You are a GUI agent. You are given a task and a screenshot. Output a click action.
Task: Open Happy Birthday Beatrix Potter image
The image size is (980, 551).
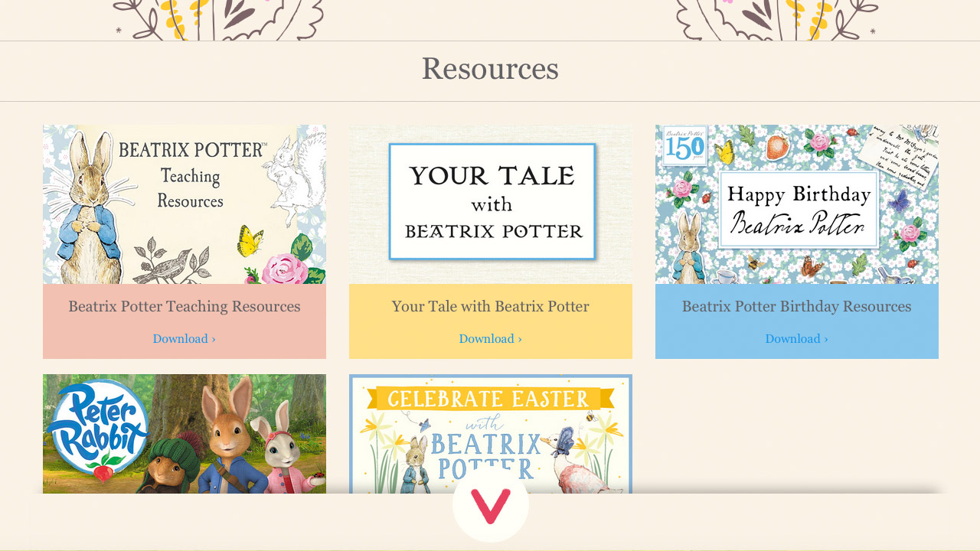coord(797,204)
